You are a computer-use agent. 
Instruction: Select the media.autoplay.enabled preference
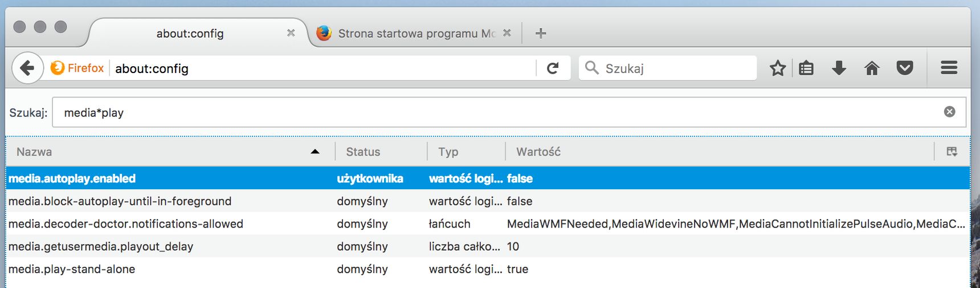point(488,179)
